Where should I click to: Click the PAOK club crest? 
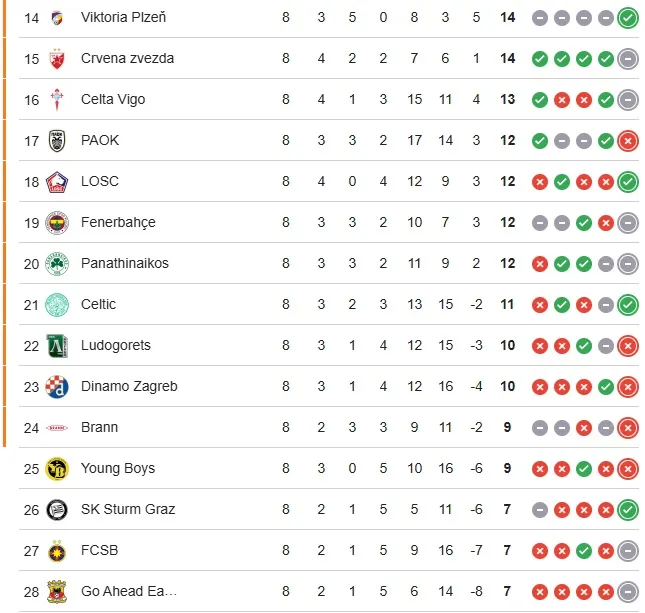pyautogui.click(x=57, y=140)
